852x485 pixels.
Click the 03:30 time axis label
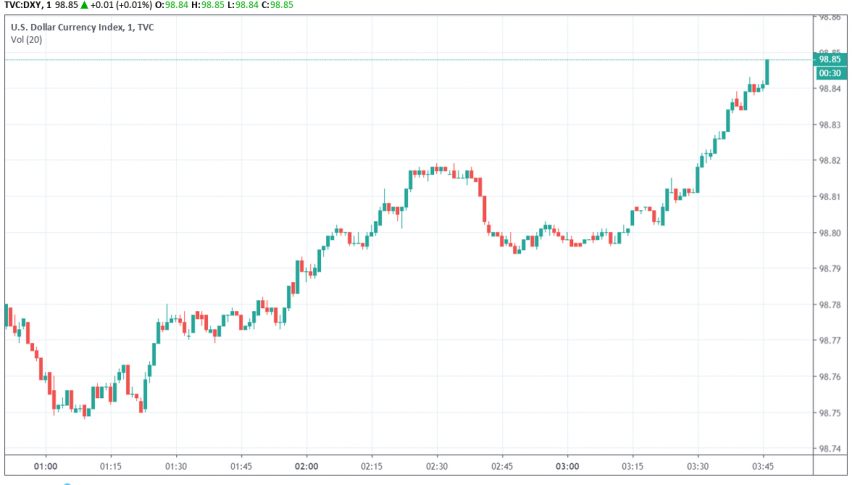coord(698,467)
